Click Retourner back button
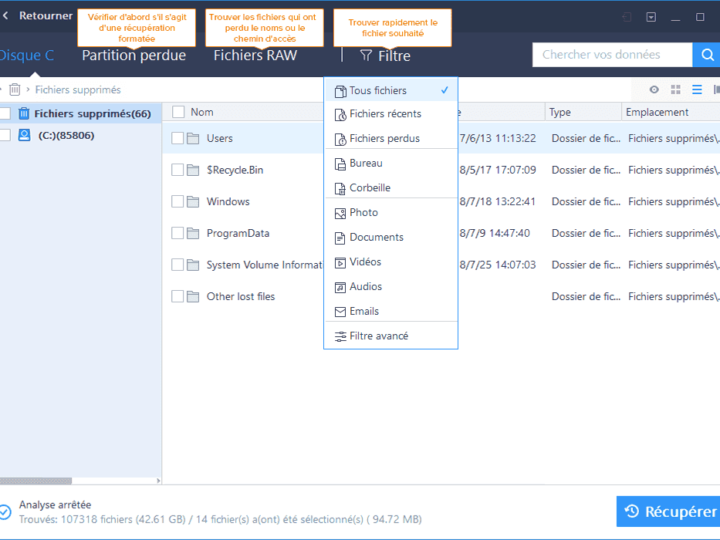 [38, 16]
